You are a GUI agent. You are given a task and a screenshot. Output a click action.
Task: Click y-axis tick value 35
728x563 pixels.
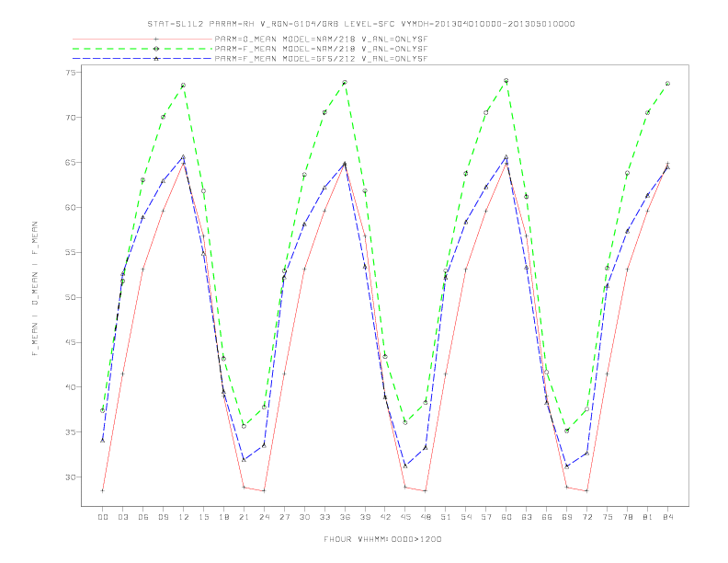[x=71, y=432]
